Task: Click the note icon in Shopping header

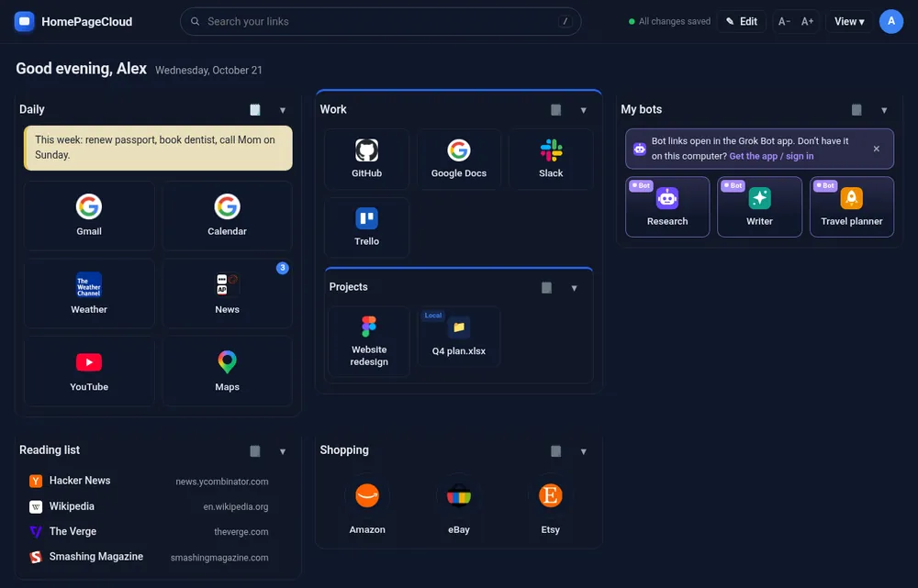Action: pos(556,450)
